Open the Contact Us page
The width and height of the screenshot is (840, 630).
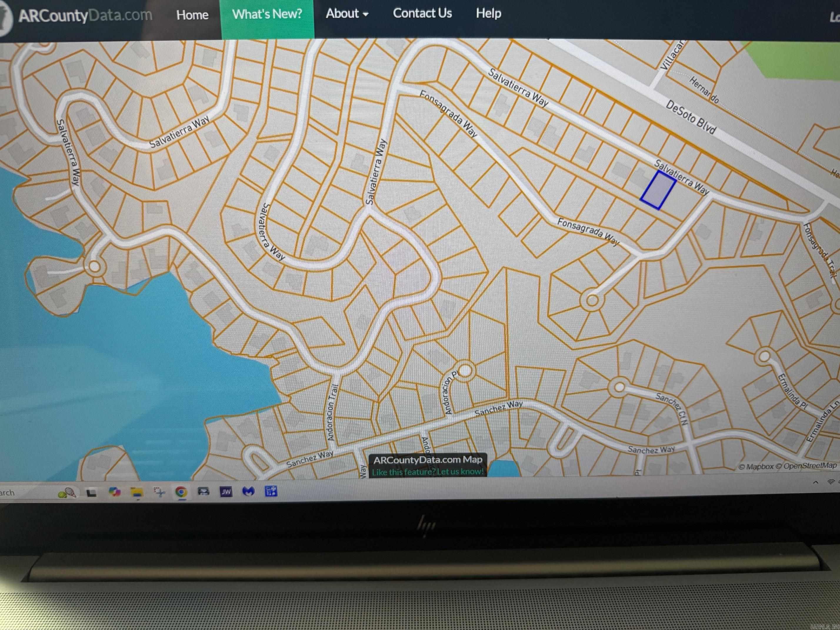point(422,13)
